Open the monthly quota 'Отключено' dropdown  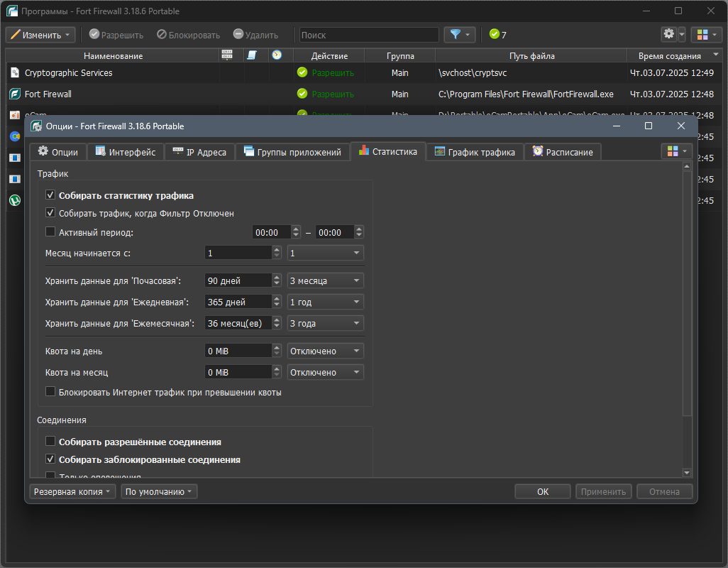pyautogui.click(x=325, y=373)
